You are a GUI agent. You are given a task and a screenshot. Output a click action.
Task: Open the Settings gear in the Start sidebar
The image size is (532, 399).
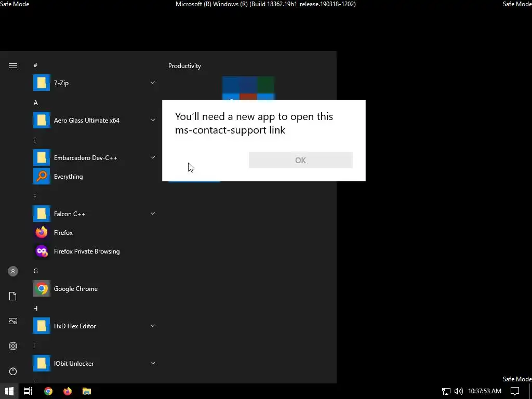point(13,346)
